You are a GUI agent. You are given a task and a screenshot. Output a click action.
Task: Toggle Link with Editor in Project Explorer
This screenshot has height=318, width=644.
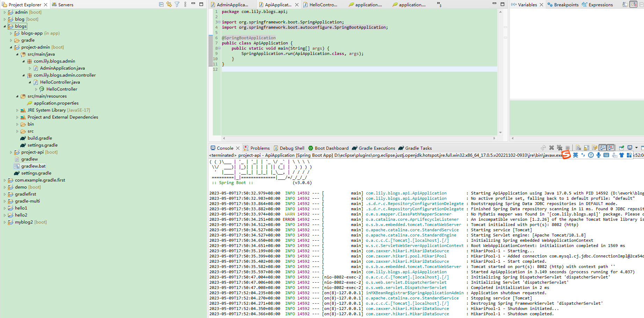169,5
